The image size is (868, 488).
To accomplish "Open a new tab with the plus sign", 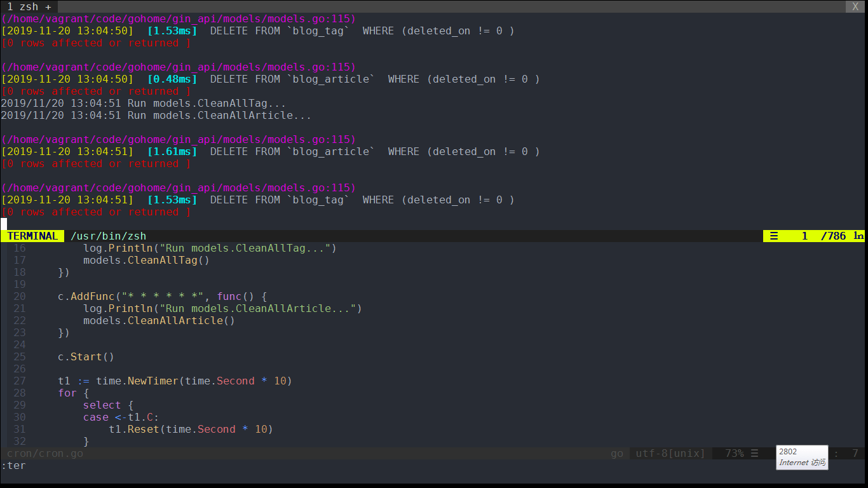I will point(48,6).
